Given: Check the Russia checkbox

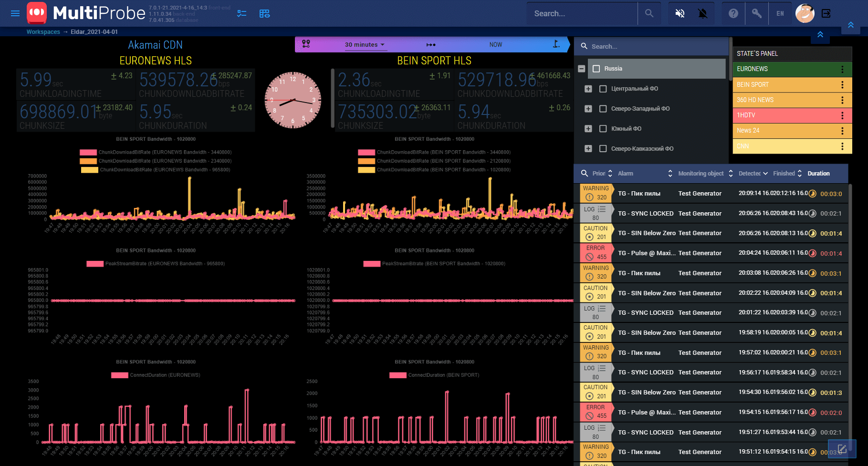Looking at the screenshot, I should 596,69.
